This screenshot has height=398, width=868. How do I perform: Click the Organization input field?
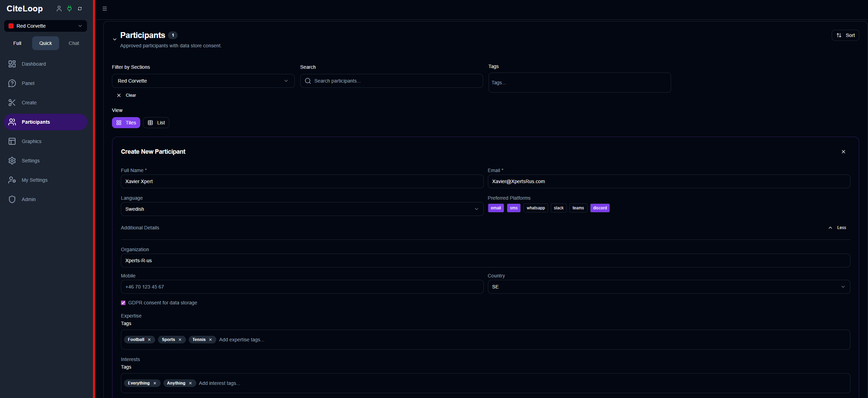coord(485,260)
